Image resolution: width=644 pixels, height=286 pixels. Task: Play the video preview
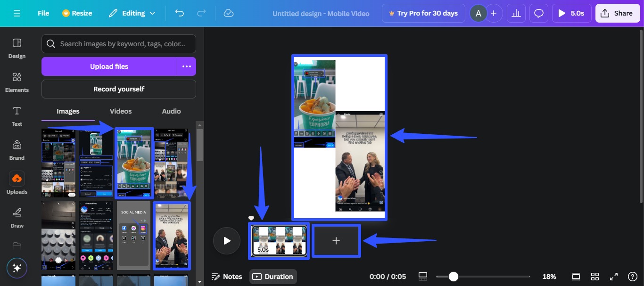[227, 240]
